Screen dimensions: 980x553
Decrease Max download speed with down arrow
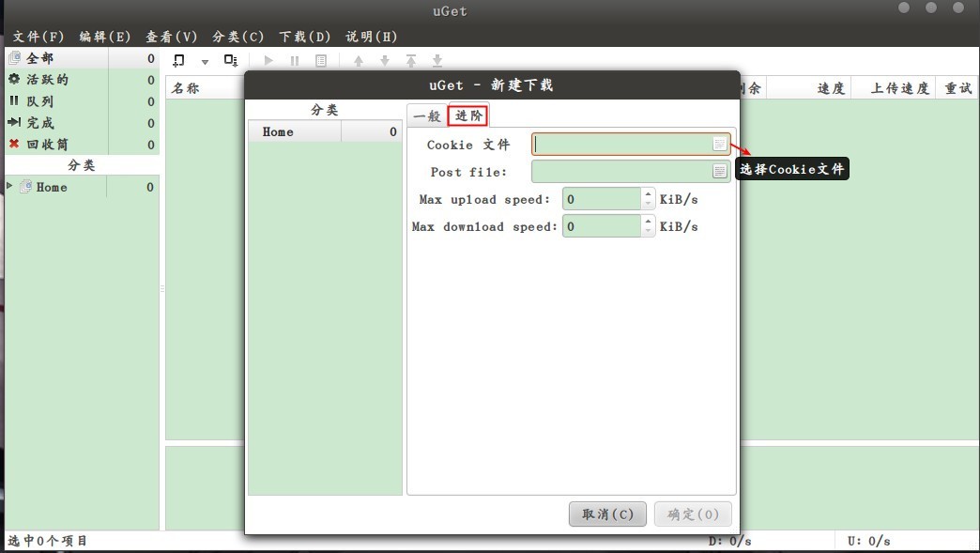[648, 231]
